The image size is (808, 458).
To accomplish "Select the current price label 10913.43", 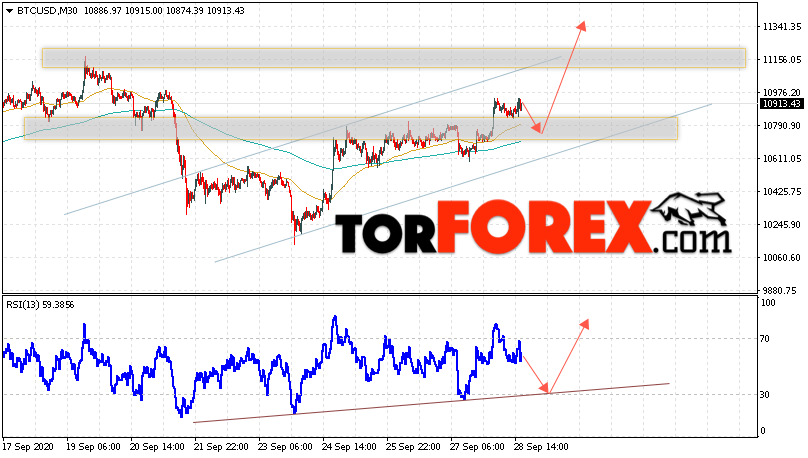I will pos(782,104).
